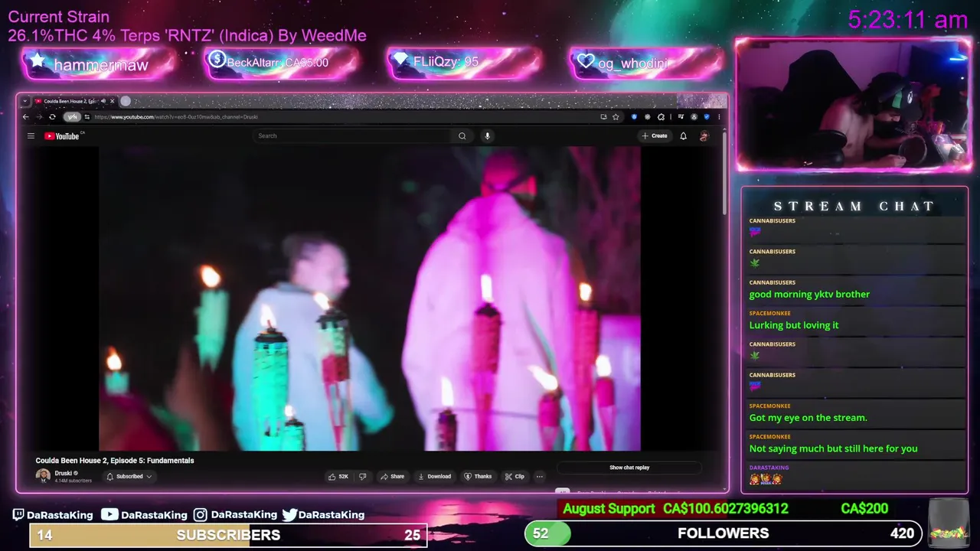Image resolution: width=980 pixels, height=551 pixels.
Task: Click the FLiiQzy: 95 bits badge
Action: 464,63
